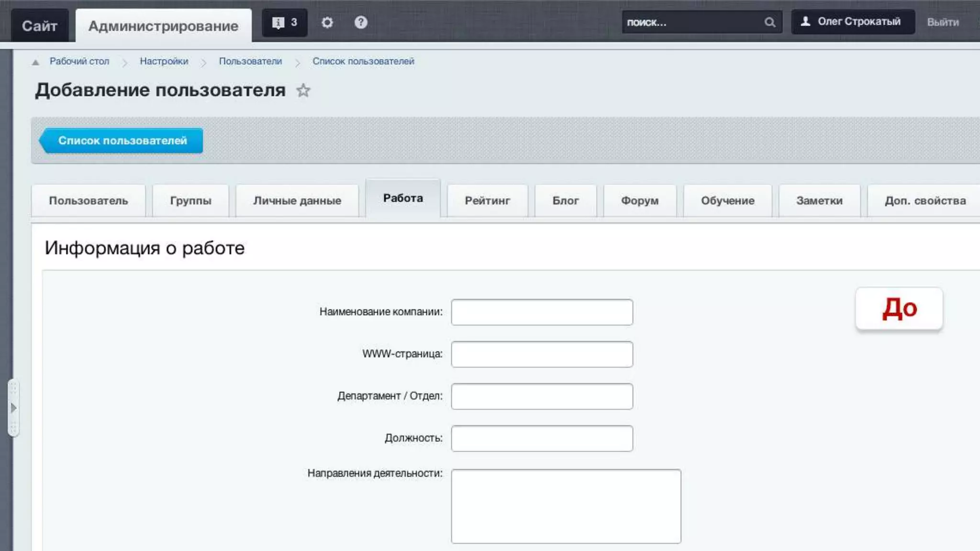Open the help question mark icon
Screen dimensions: 980x551
[361, 22]
